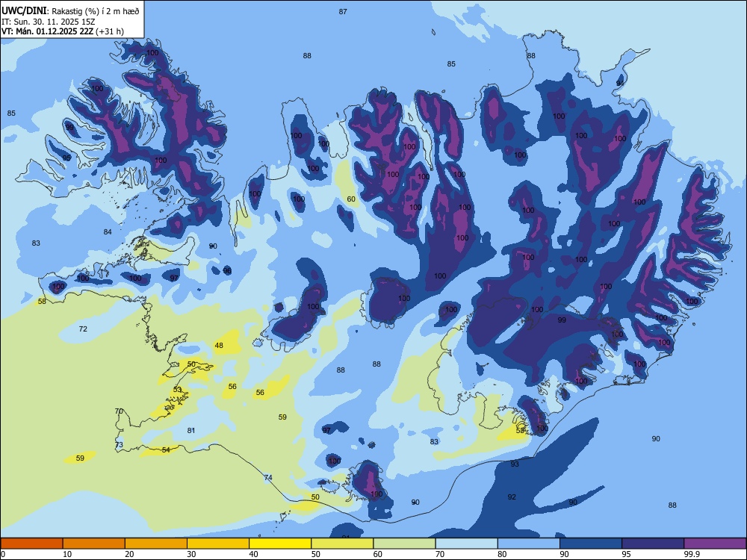747x560 pixels.
Task: Click the 80 legend scale label
Action: pos(502,554)
